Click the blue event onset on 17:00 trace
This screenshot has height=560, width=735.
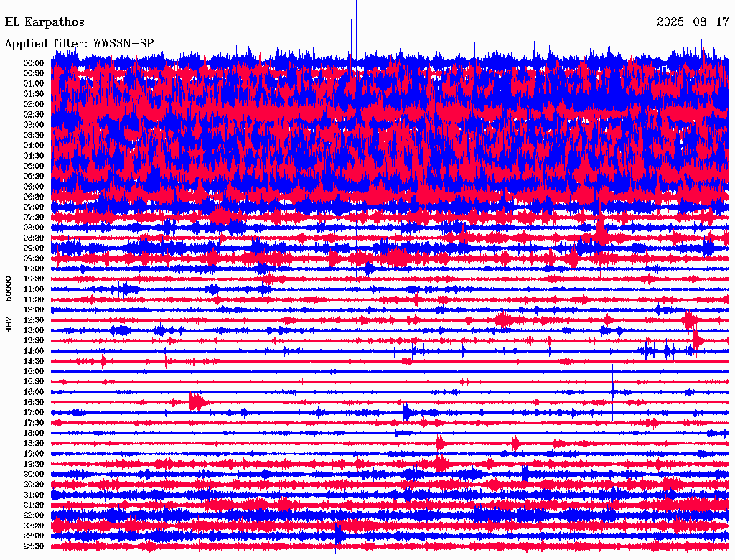point(406,412)
